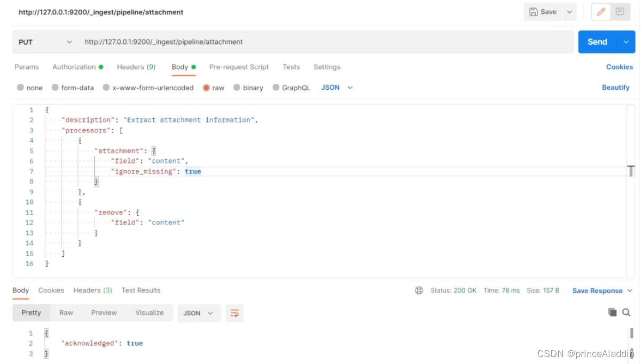Click the Beautify link
The width and height of the screenshot is (642, 364).
click(616, 88)
